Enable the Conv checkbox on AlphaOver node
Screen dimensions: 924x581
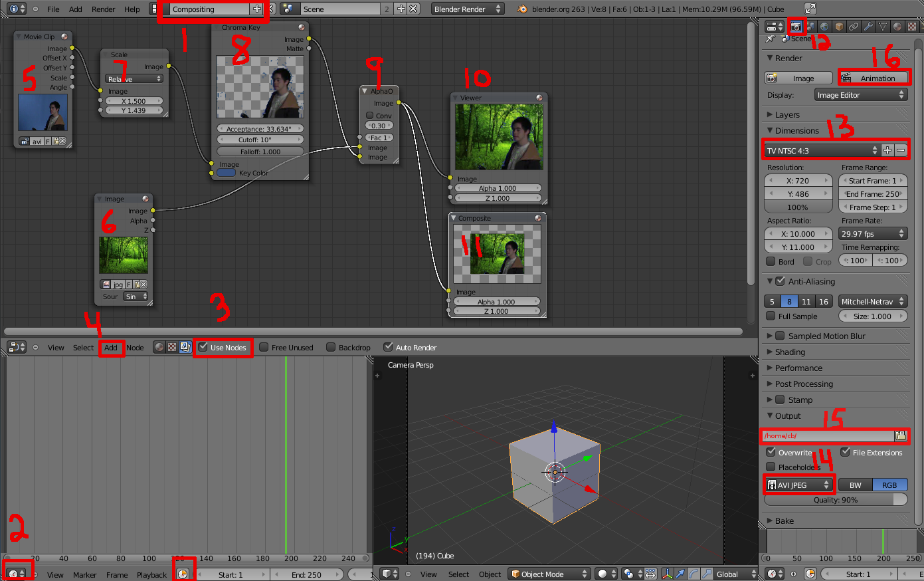(370, 115)
